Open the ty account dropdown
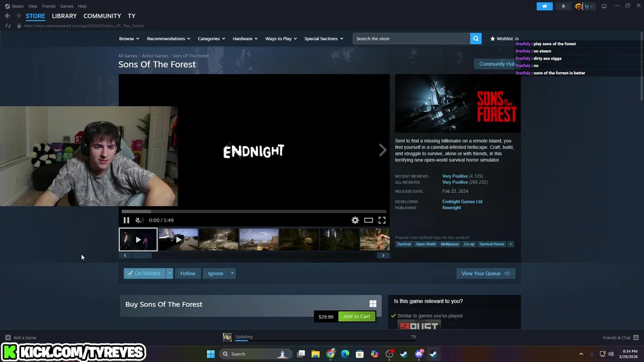Image resolution: width=644 pixels, height=362 pixels. (x=585, y=6)
